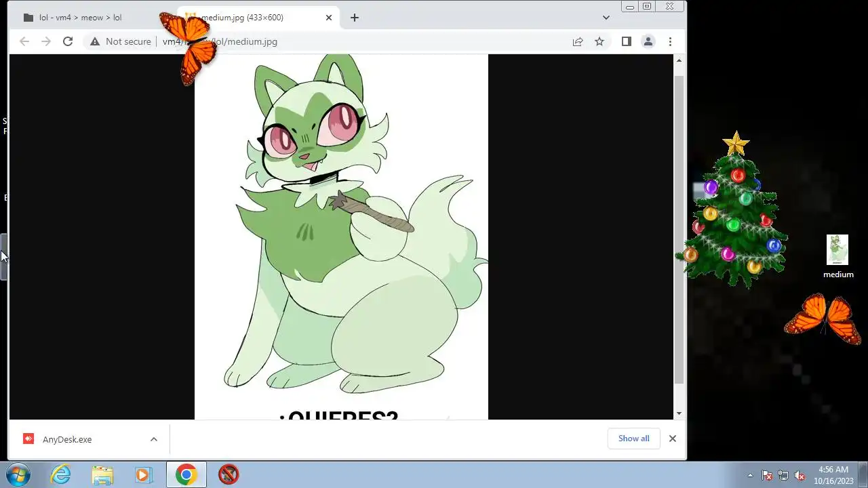This screenshot has width=868, height=488.
Task: Open a new tab
Action: 355,18
